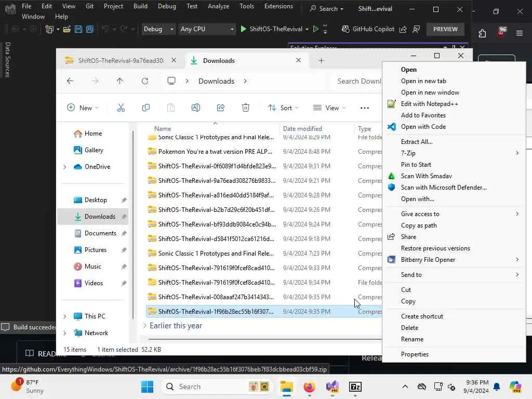Expand the OneDrive tree node

click(65, 167)
